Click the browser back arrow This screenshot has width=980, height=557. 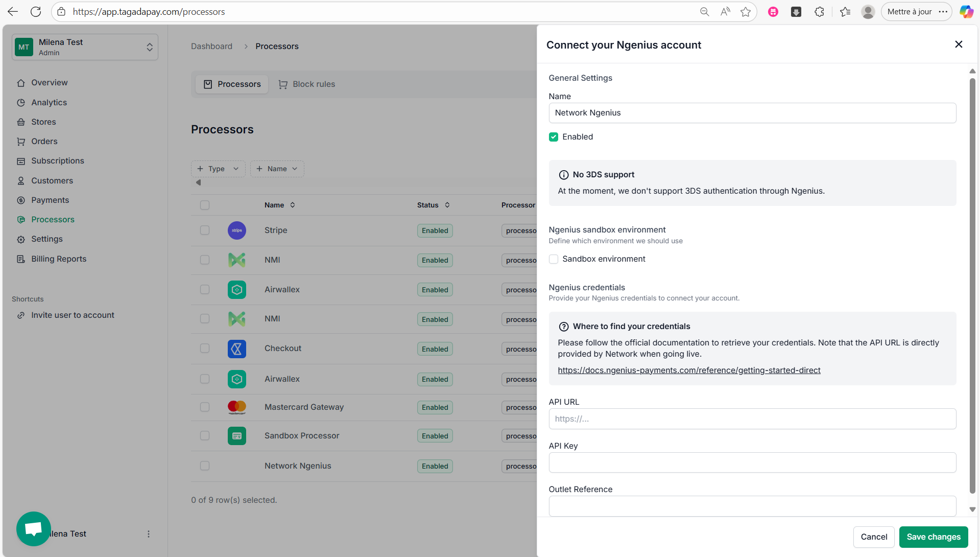tap(13, 12)
